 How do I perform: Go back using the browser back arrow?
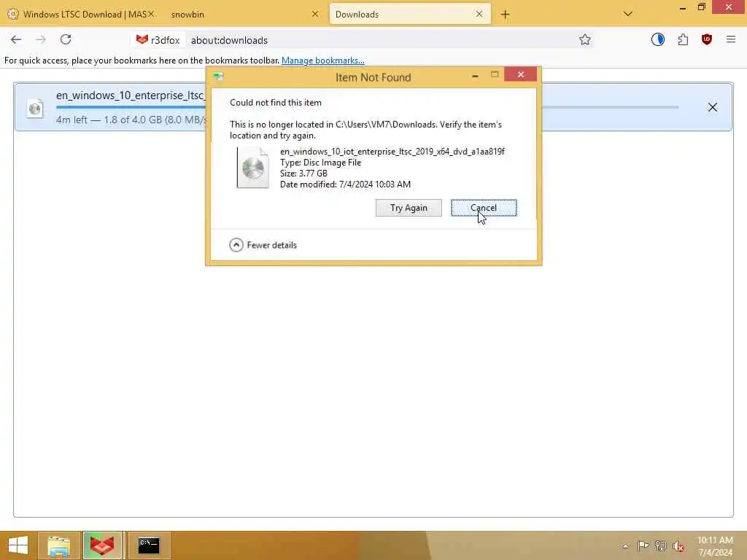coord(16,39)
